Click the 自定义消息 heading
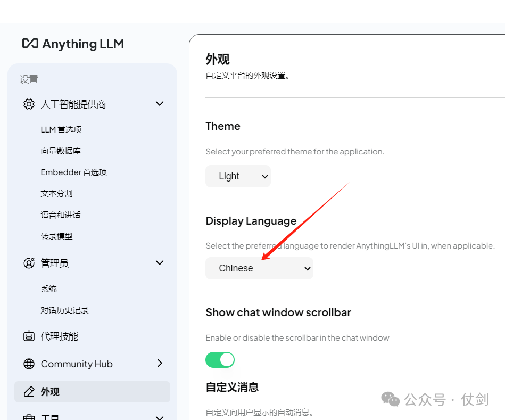Screen dimensions: 505x420 click(232, 387)
